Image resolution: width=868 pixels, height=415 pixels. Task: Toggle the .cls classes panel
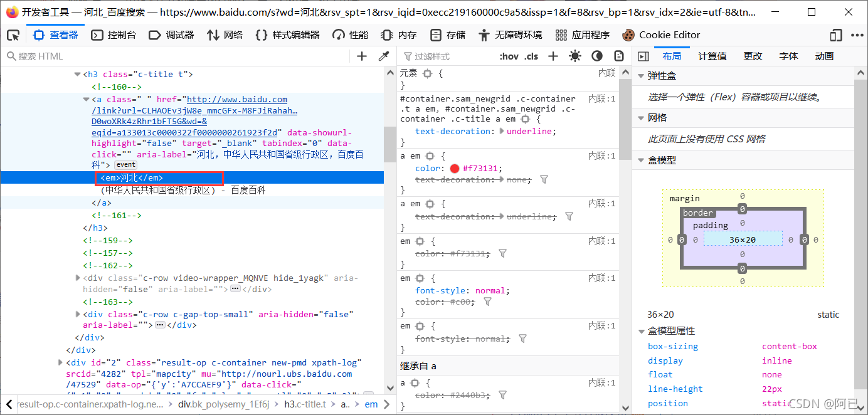tap(532, 56)
